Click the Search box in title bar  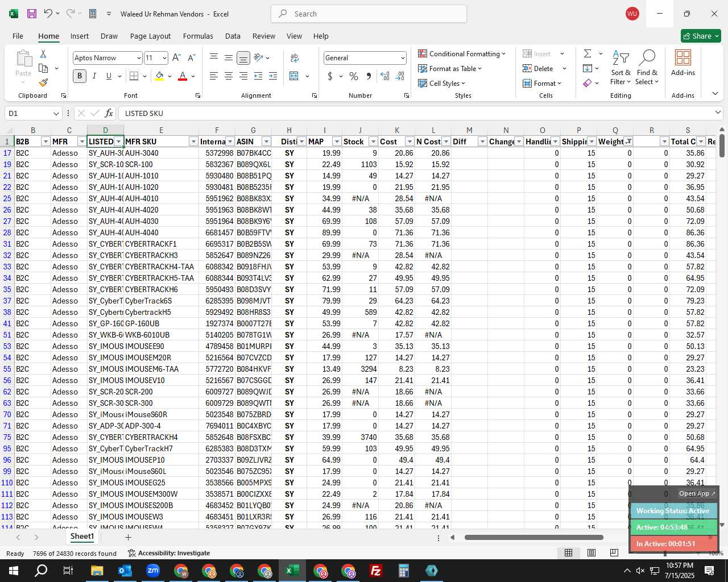[x=369, y=14]
